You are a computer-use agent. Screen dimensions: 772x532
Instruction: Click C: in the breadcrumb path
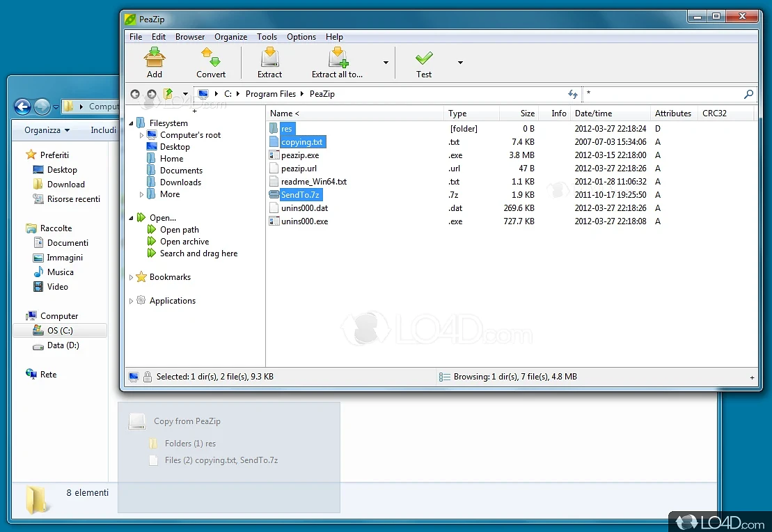click(x=228, y=93)
